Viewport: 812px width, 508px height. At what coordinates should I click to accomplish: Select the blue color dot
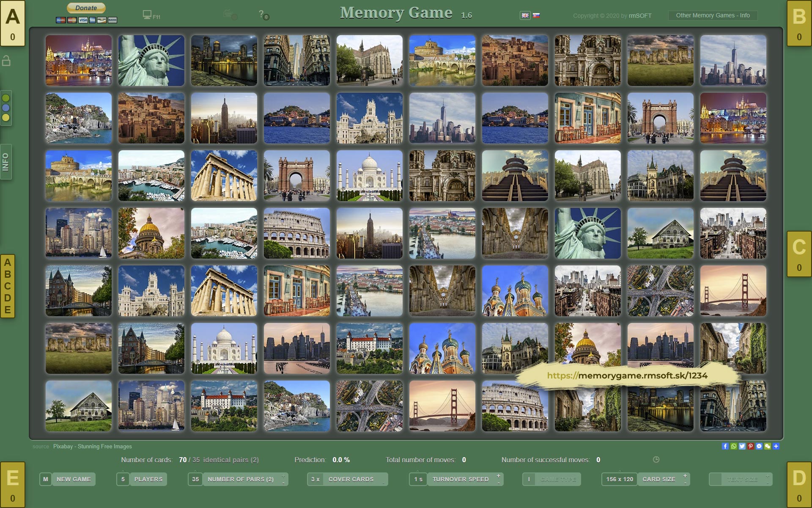[6, 108]
